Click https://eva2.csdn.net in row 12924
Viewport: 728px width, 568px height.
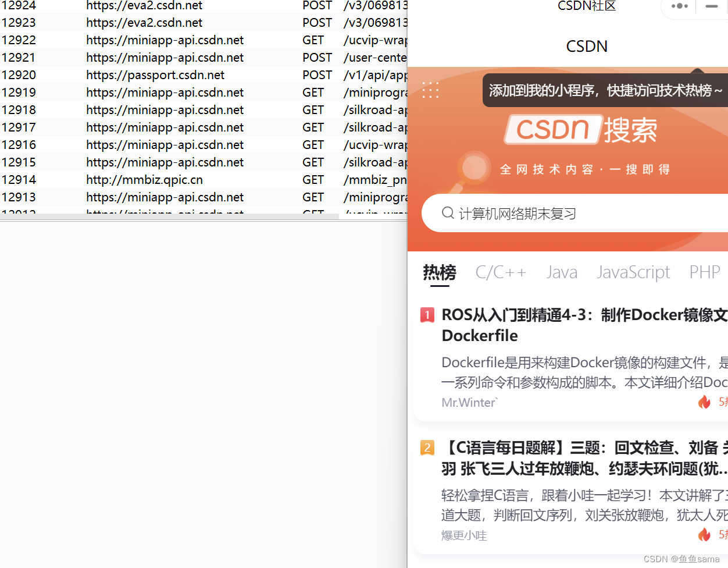[x=144, y=6]
